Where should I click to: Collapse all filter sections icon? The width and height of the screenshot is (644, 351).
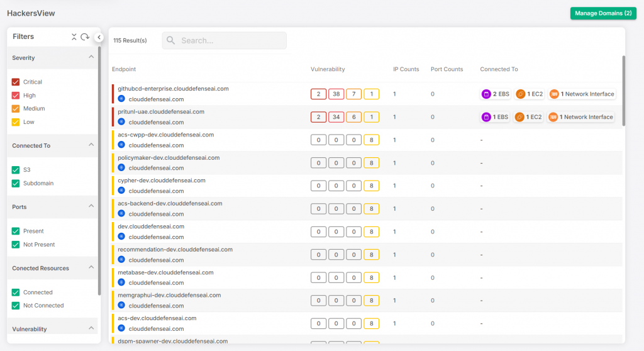click(x=74, y=37)
